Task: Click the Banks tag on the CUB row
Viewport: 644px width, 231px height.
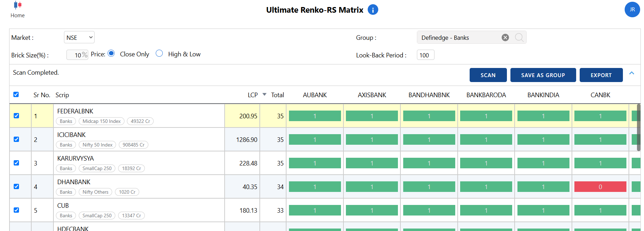Action: coord(66,216)
